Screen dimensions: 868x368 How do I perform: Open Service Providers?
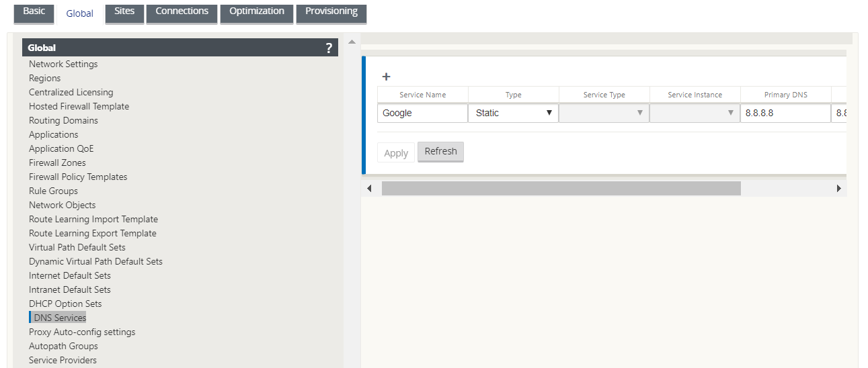63,360
